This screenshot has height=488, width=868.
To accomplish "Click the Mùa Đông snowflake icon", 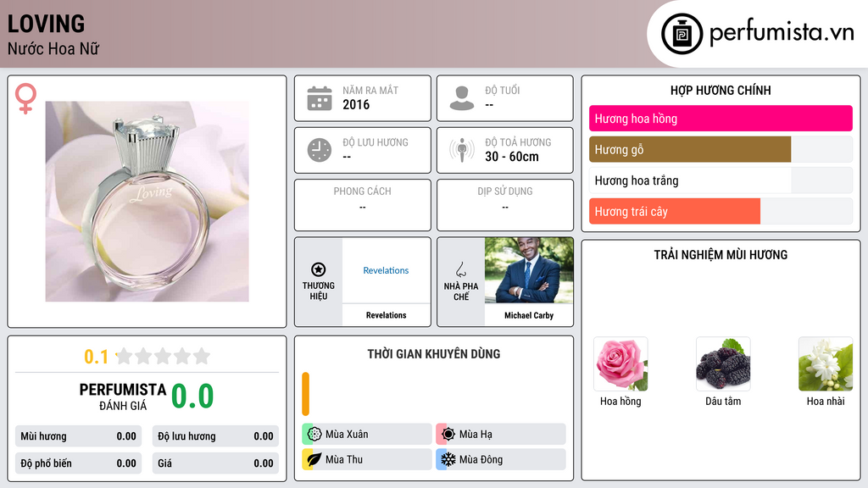I will [x=448, y=459].
